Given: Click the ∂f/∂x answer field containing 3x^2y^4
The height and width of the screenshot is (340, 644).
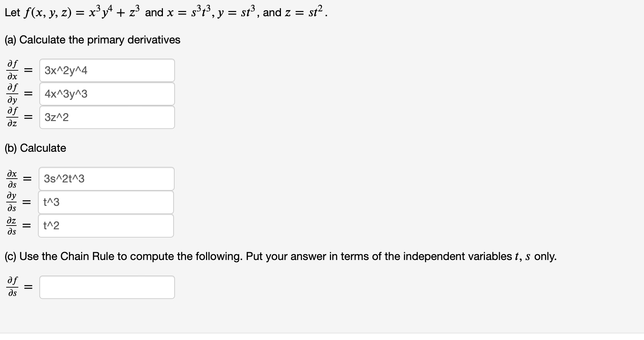Looking at the screenshot, I should [x=107, y=70].
